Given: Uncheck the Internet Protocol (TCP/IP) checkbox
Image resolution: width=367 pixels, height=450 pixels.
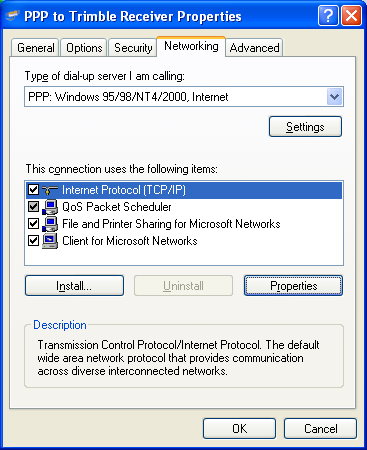Looking at the screenshot, I should (33, 190).
